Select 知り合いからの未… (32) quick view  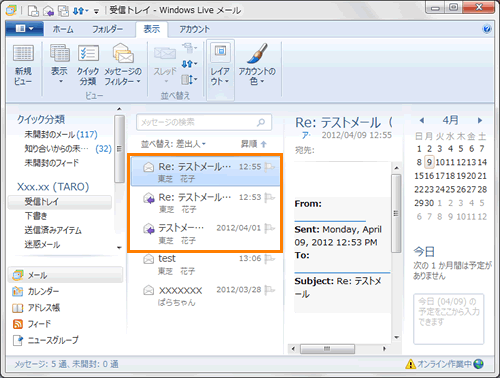[68, 149]
